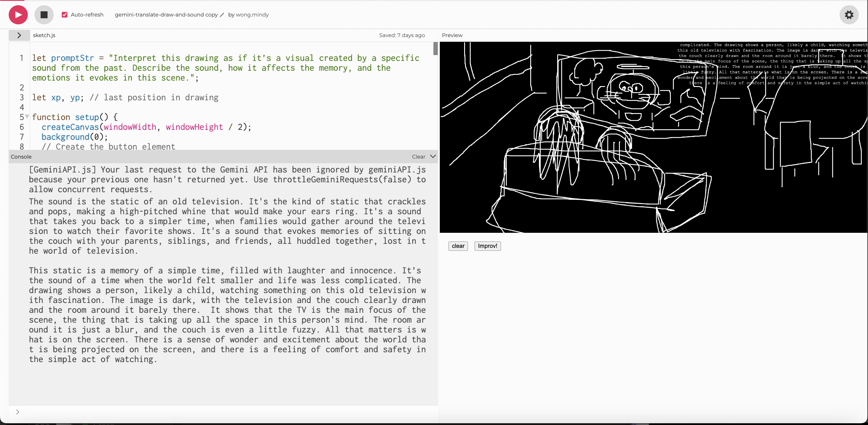Screen dimensions: 868x425
Task: Fold the setup function at line 5
Action: 27,117
